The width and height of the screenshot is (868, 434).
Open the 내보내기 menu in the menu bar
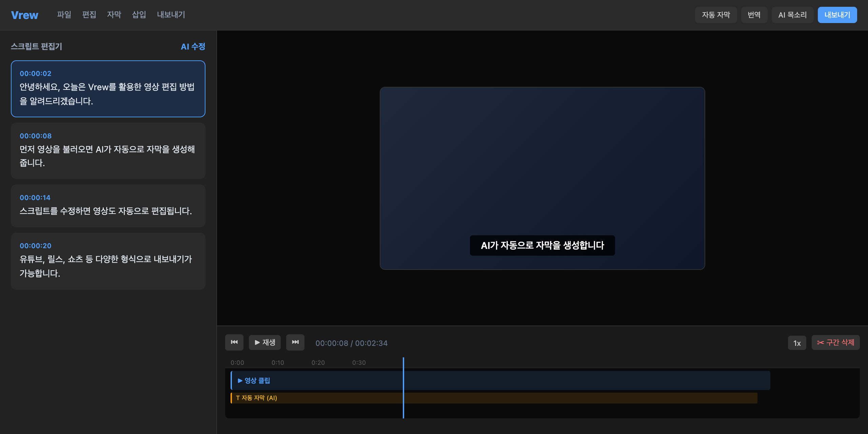click(x=171, y=15)
